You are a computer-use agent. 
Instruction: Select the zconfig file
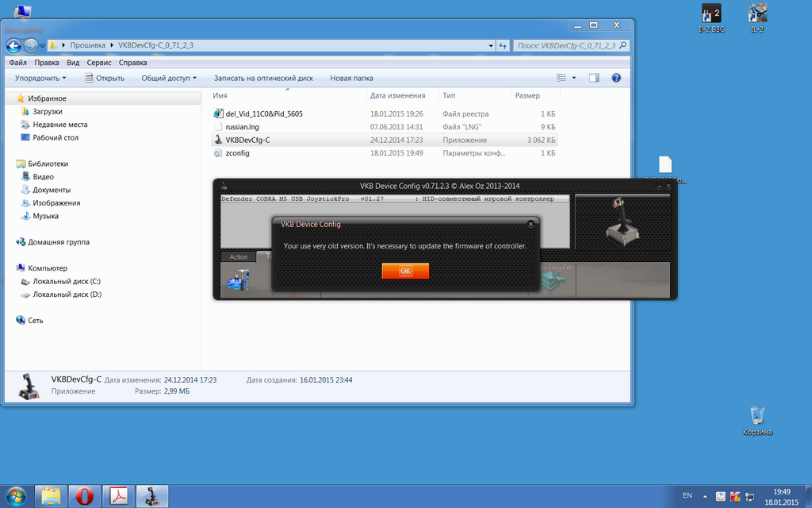[238, 153]
